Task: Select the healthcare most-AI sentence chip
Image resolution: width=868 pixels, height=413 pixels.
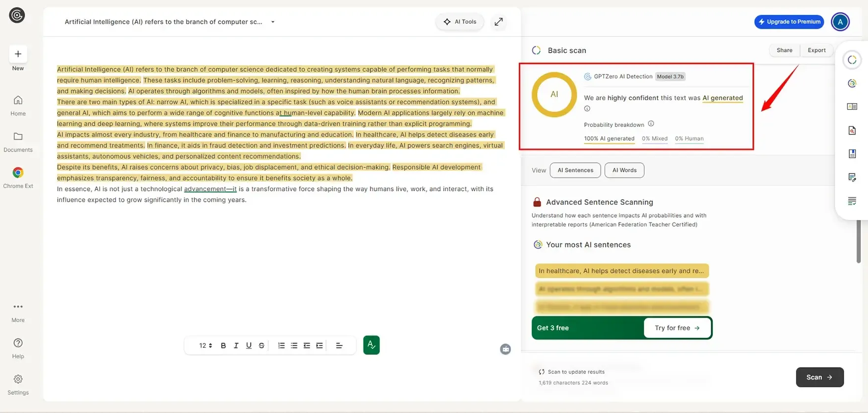Action: [x=622, y=271]
